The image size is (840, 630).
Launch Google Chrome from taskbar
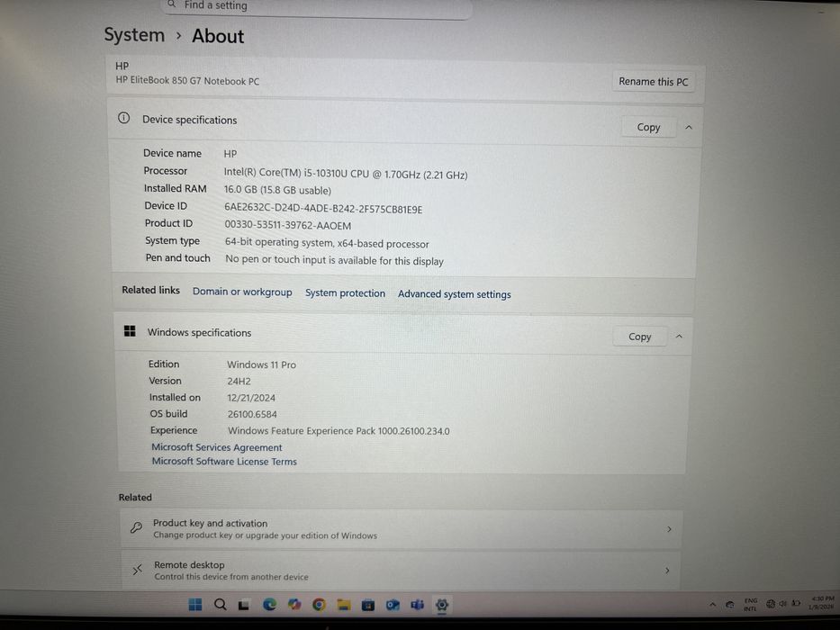point(319,604)
